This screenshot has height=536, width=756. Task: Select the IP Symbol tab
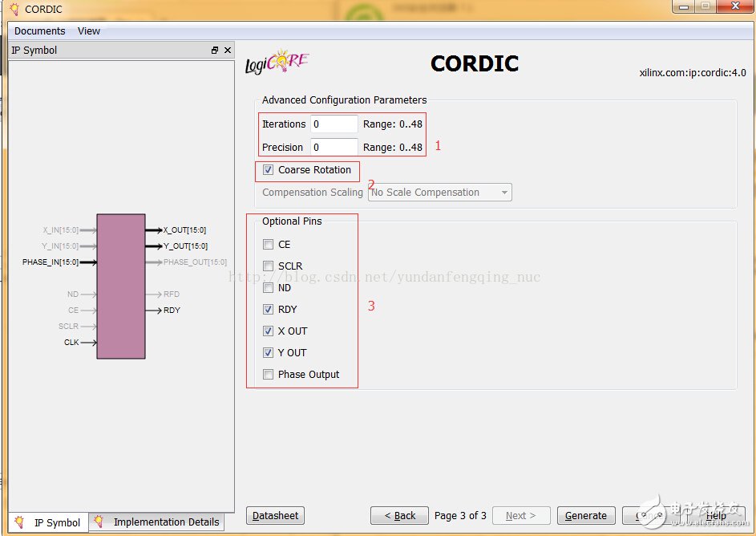point(56,522)
